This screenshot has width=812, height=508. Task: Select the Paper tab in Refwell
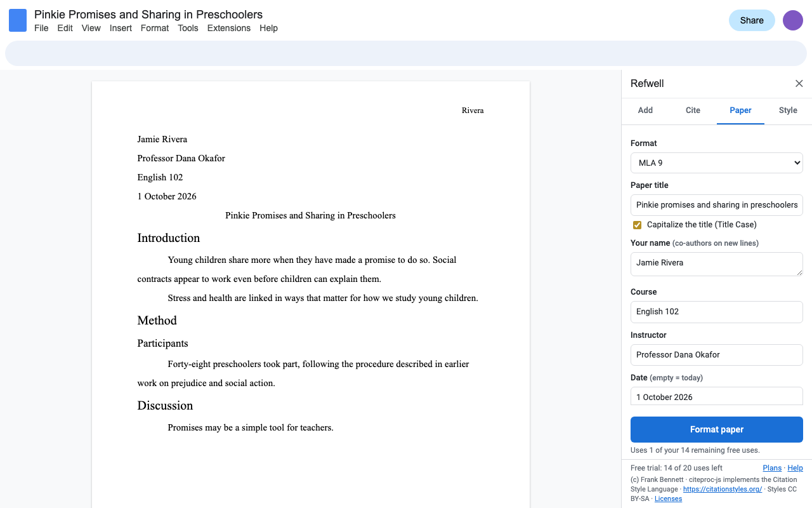[740, 110]
